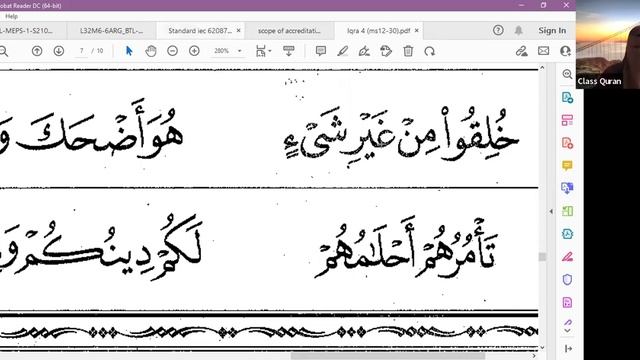Viewport: 640px width, 360px height.
Task: Open the purple PDF file sidebar tool
Action: point(567,302)
